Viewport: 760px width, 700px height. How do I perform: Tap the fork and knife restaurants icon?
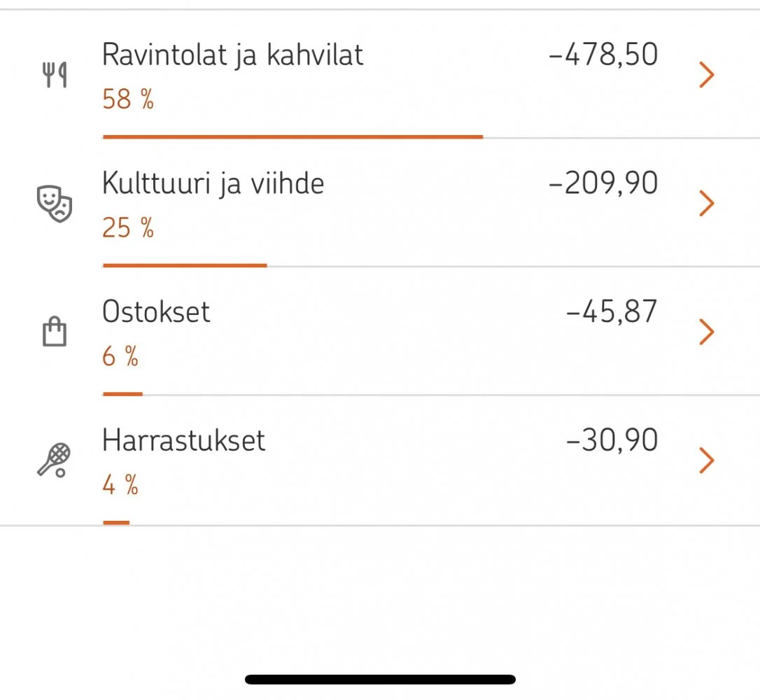[55, 75]
